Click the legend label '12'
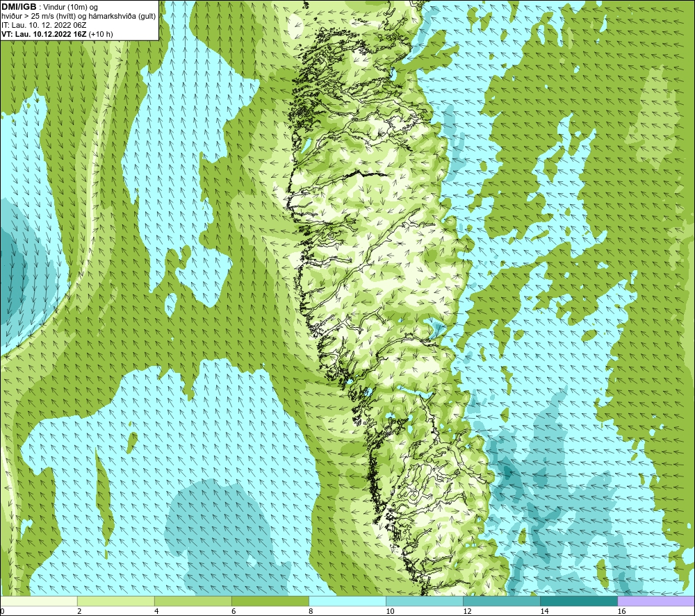The width and height of the screenshot is (695, 616). click(467, 611)
